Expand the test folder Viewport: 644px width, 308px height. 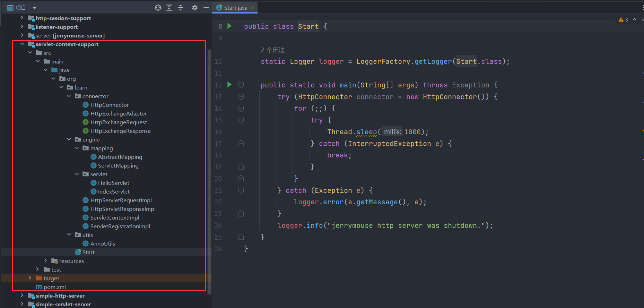click(37, 269)
